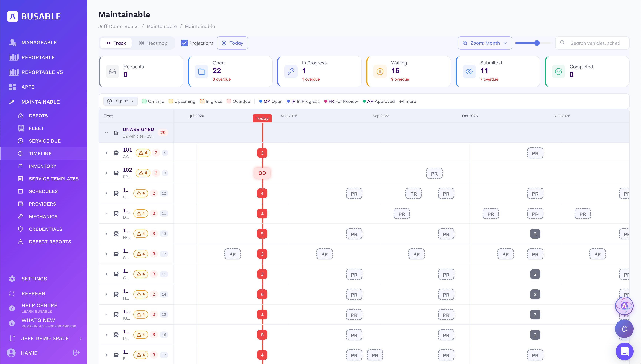Open Jeff Demo Space breadcrumb link
Viewport: 641px width, 364px height.
click(x=118, y=27)
